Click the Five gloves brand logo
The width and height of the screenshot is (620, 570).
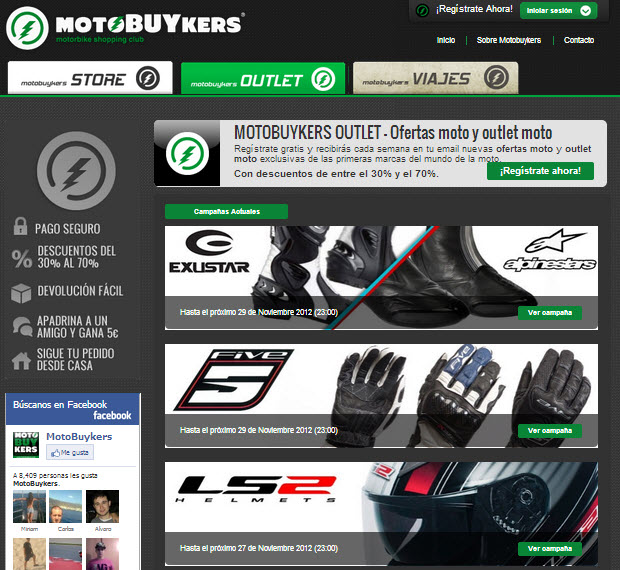click(234, 379)
